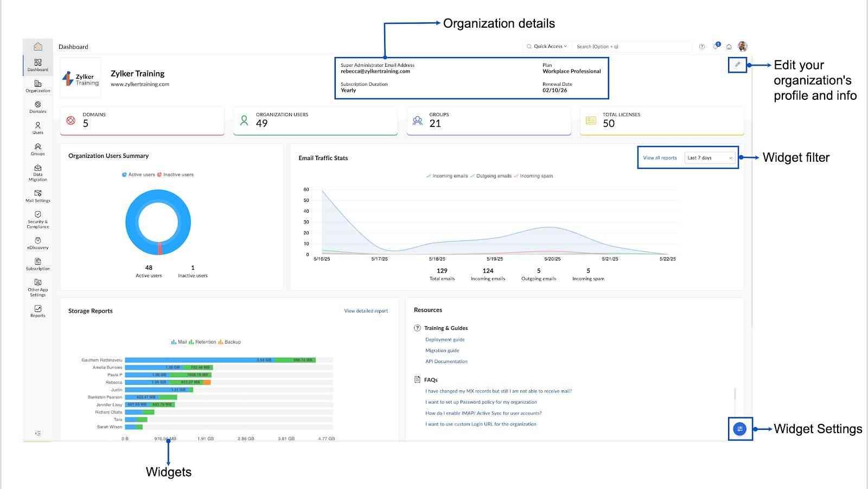
Task: Expand the Quick Access dropdown
Action: click(548, 46)
